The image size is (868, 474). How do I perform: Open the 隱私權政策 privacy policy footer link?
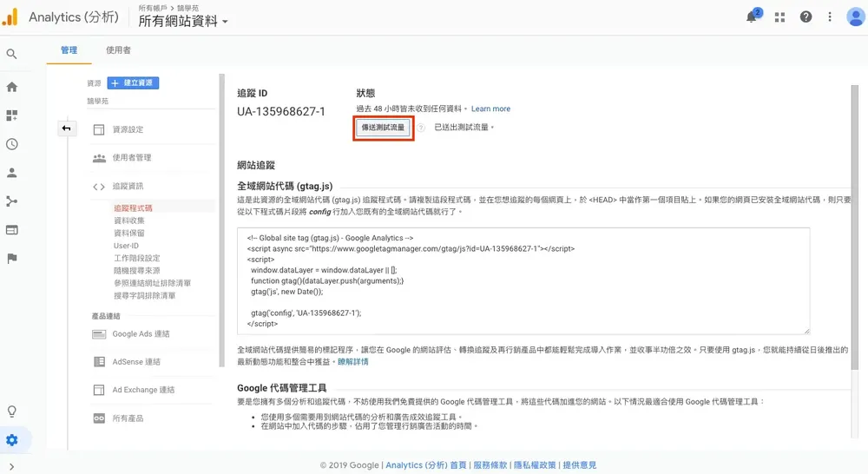(x=534, y=465)
